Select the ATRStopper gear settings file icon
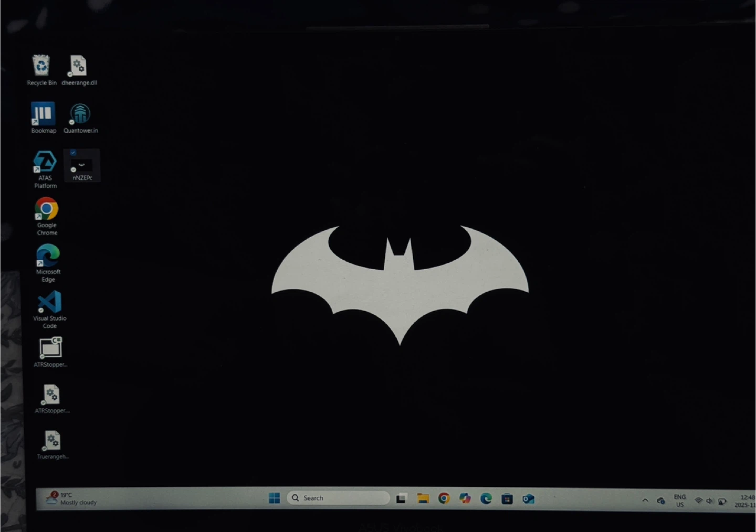 point(51,394)
